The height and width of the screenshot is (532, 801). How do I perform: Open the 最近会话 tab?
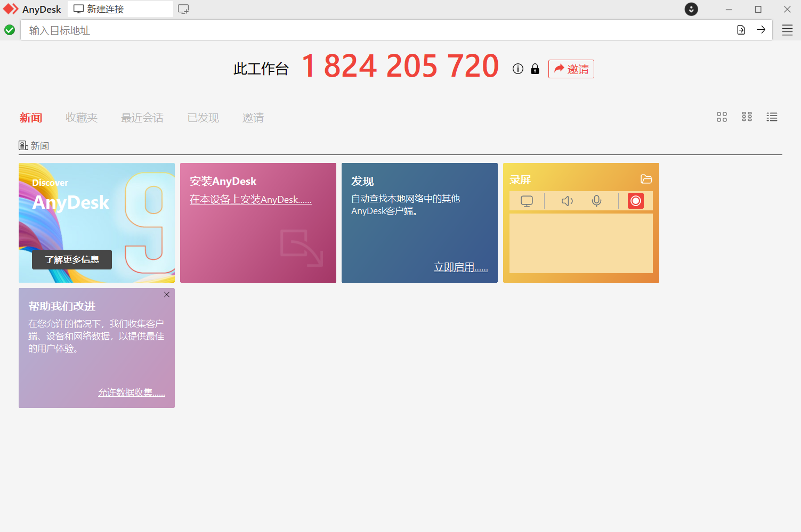[142, 118]
